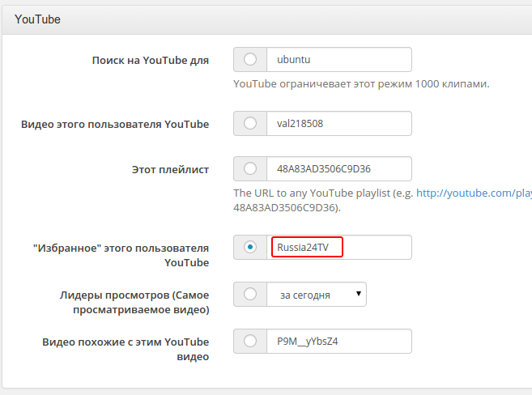The image size is (532, 395).
Task: Enable the 'Этот плейлист' radio button
Action: coord(250,168)
